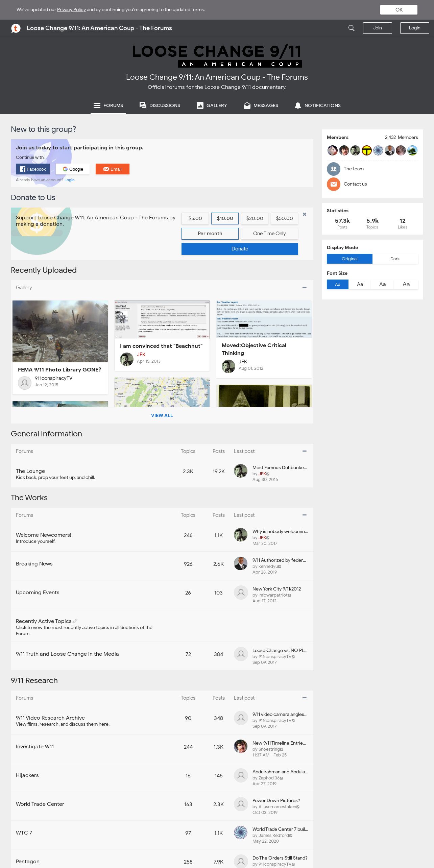Collapse The Works forums section
Viewport: 434px width, 868px height.
point(305,515)
